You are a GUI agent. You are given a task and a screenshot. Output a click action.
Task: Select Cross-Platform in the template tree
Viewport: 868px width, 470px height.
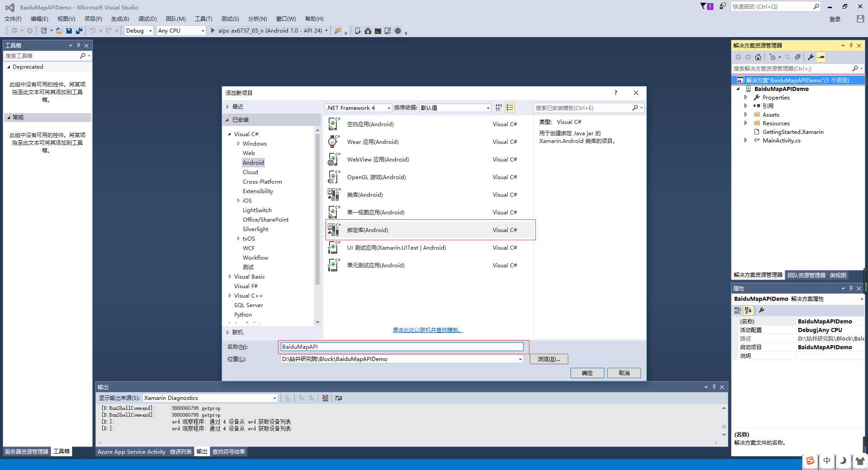pos(262,182)
